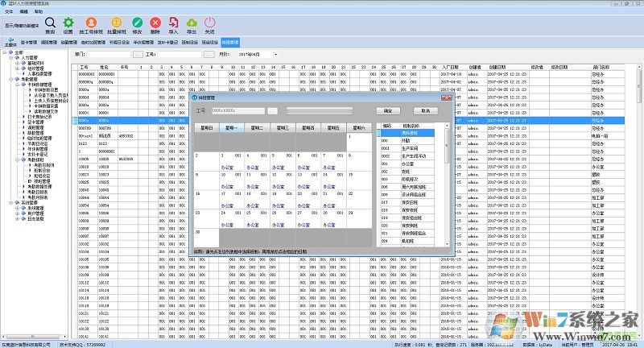Click the 导入 import icon

173,23
